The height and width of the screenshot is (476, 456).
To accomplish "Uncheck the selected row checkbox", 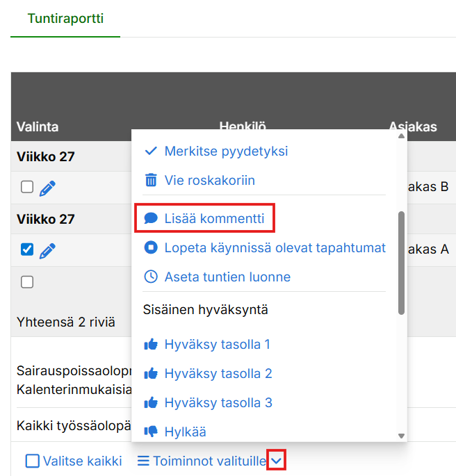I will (x=27, y=249).
